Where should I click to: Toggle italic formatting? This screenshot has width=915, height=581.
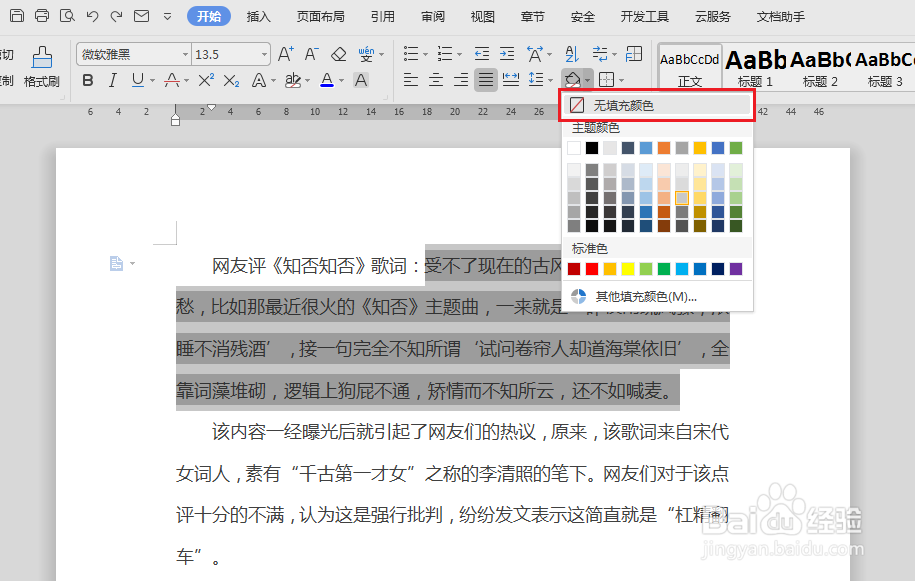click(x=113, y=80)
